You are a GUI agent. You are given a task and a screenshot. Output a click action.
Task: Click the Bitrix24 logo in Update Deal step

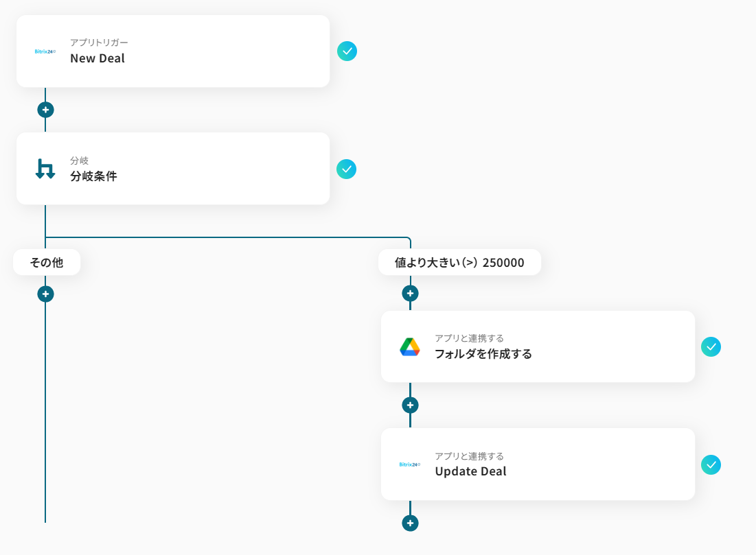[409, 464]
